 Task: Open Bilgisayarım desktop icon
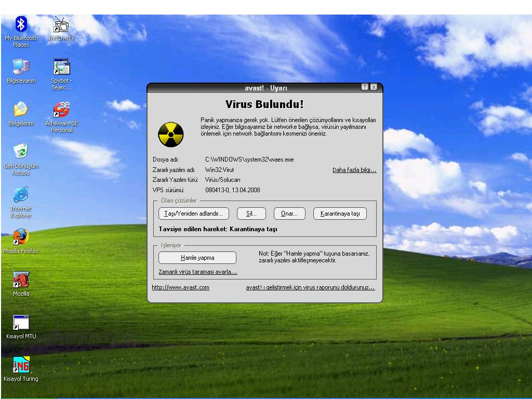click(x=21, y=71)
